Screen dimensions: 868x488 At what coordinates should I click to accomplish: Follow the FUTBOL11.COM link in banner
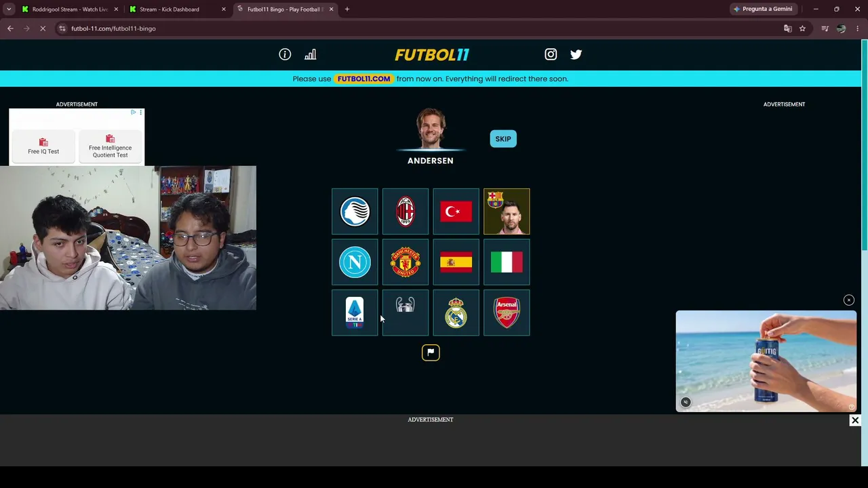(x=363, y=79)
